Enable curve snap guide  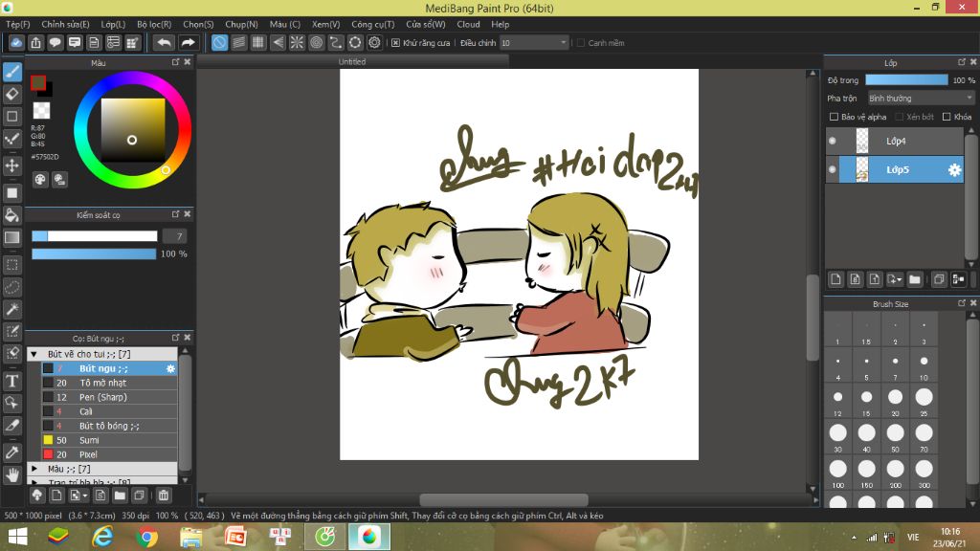[336, 42]
